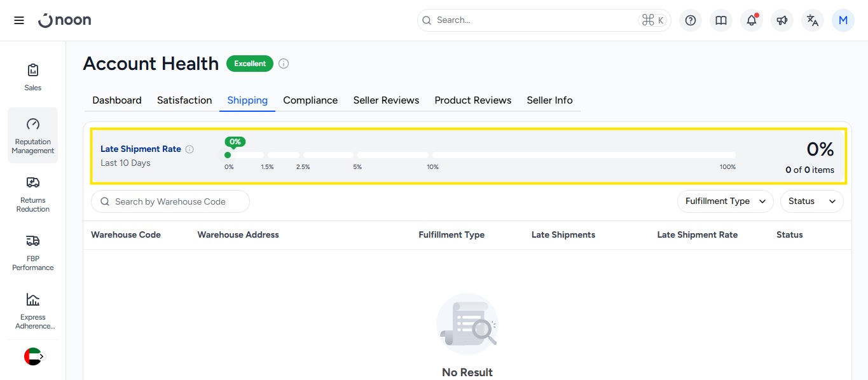Open FBP Performance in sidebar
This screenshot has width=868, height=380.
[33, 252]
